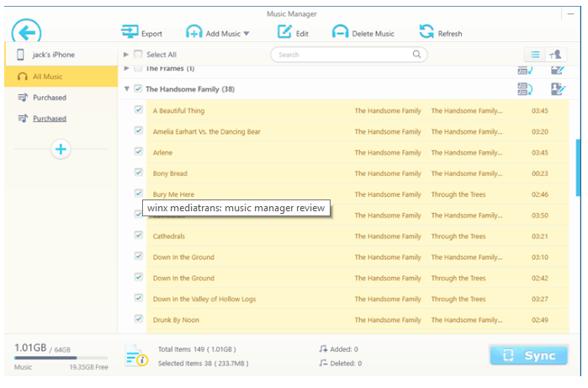588x388 pixels.
Task: Expand The Frames artist group
Action: 127,68
